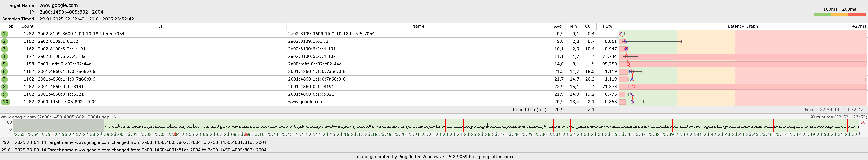Sort by the Avg column header
This screenshot has height=160, width=868.
(x=558, y=26)
